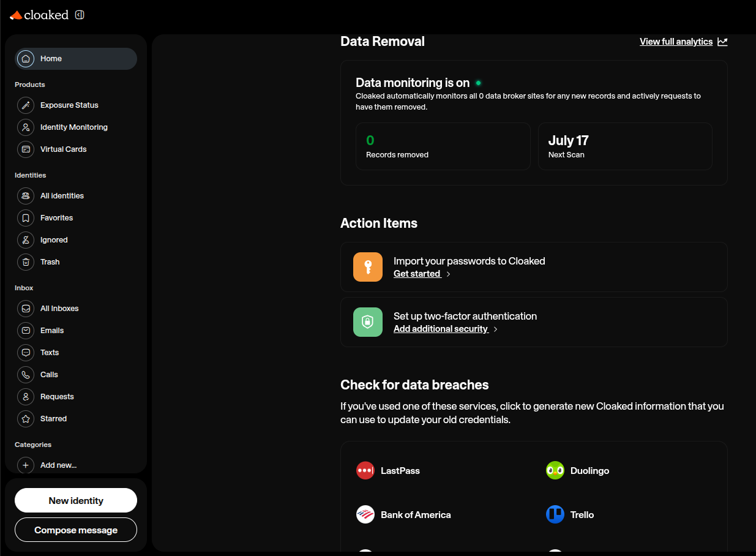Viewport: 756px width, 556px height.
Task: Collapse the sidebar using the panel icon
Action: (80, 15)
